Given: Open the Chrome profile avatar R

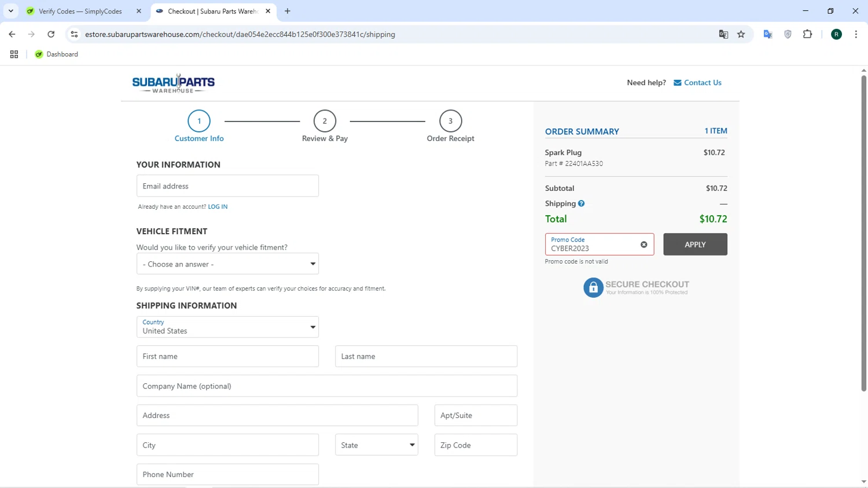Looking at the screenshot, I should pyautogui.click(x=836, y=34).
